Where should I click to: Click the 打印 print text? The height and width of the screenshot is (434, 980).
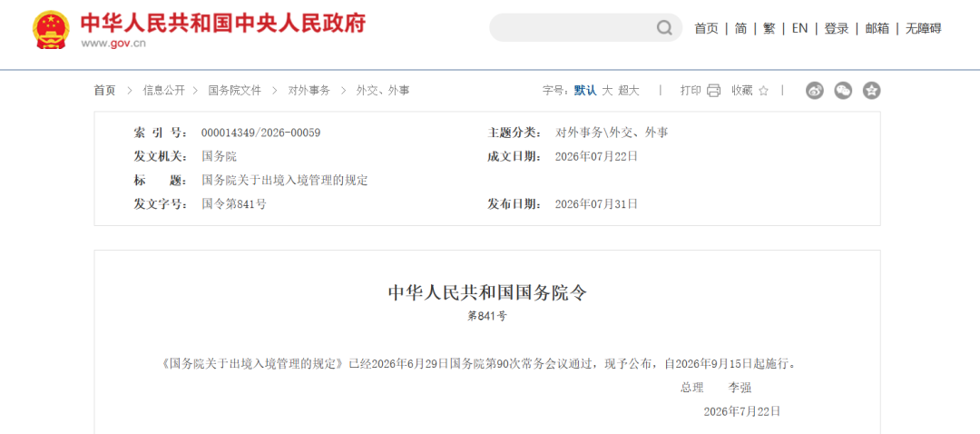pos(691,91)
